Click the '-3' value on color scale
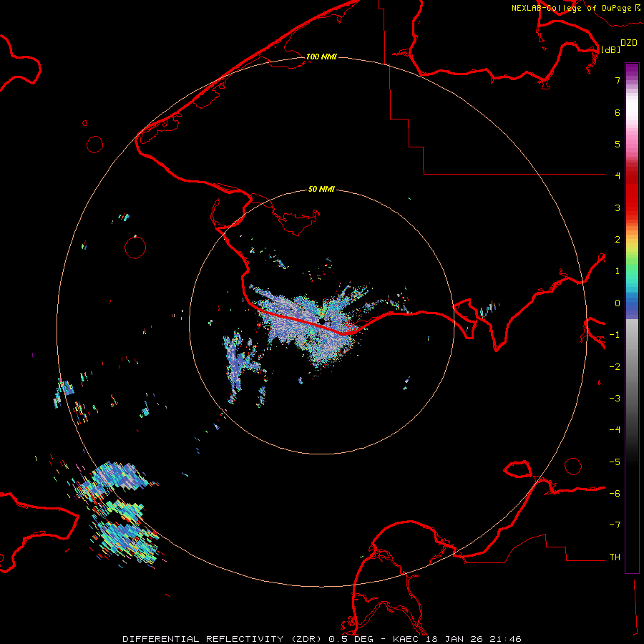Viewport: 644px width, 644px height. (x=615, y=399)
